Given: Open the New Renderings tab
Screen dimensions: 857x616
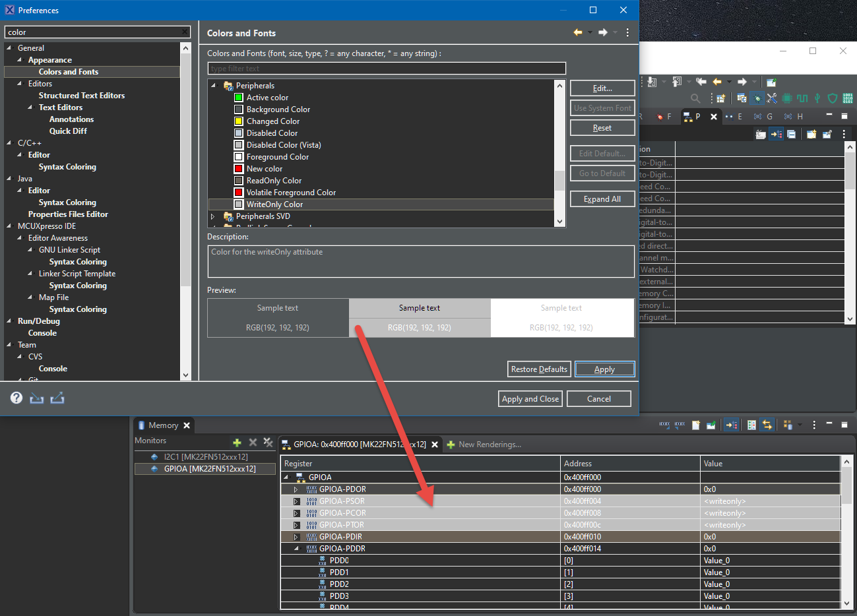Looking at the screenshot, I should pyautogui.click(x=489, y=445).
